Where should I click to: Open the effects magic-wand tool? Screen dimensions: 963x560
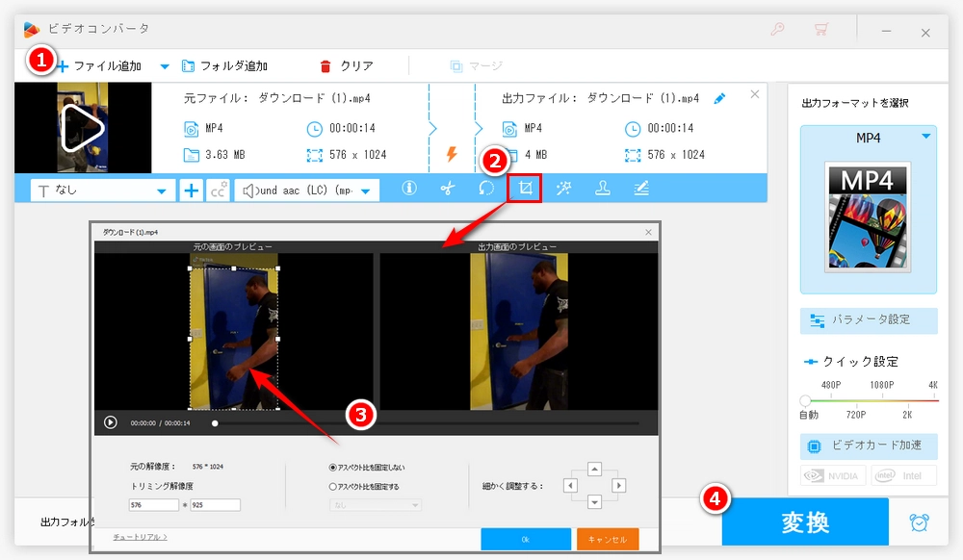pyautogui.click(x=563, y=189)
